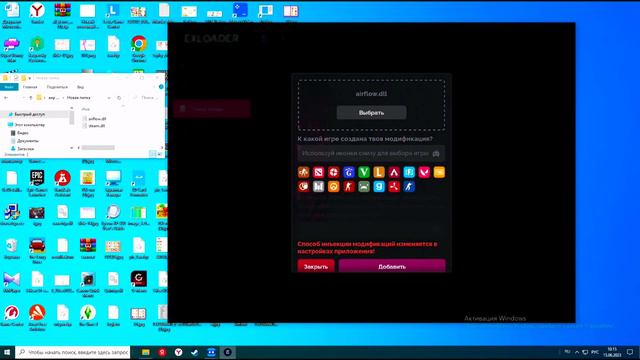Select the green landscape game icon
Image resolution: width=640 pixels, height=360 pixels.
coord(364,187)
